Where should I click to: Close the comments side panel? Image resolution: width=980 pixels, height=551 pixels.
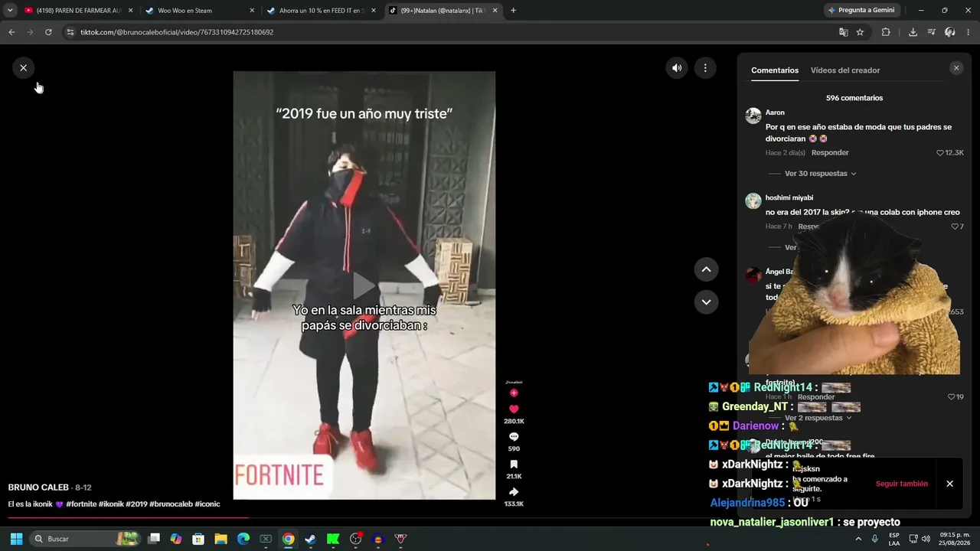pyautogui.click(x=955, y=68)
